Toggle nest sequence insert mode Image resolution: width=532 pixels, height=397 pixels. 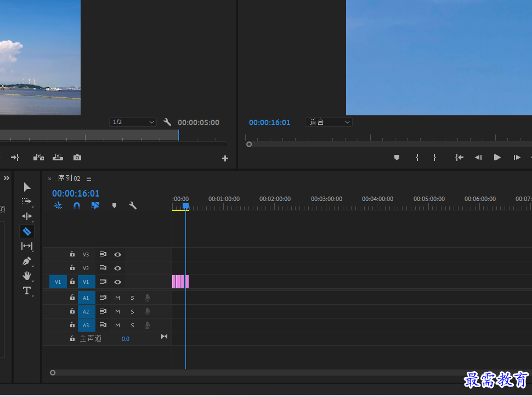[x=58, y=205]
